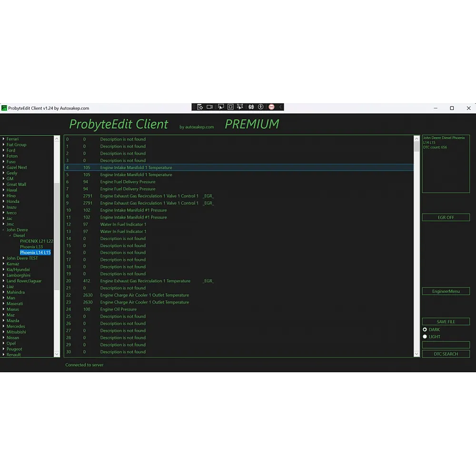The height and width of the screenshot is (476, 476).
Task: Select the LIGHT theme radio button
Action: (x=425, y=337)
